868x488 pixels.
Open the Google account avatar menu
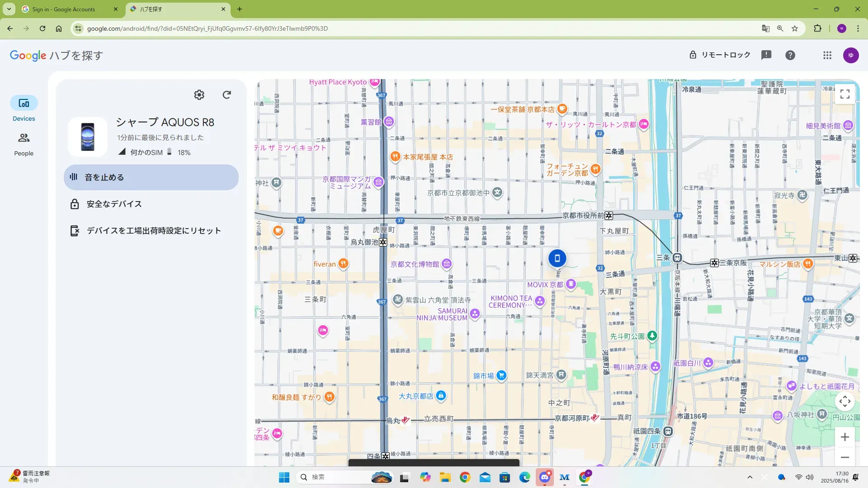850,55
